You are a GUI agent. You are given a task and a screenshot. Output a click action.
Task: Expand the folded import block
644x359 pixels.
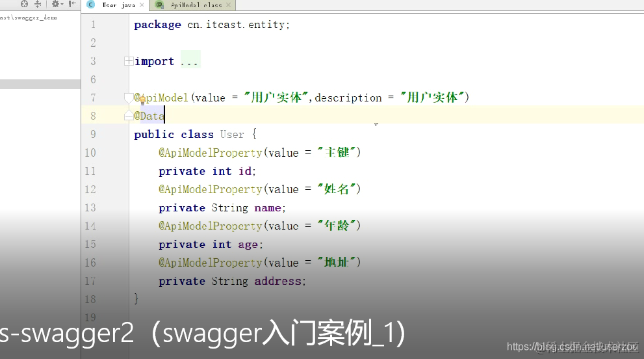129,61
